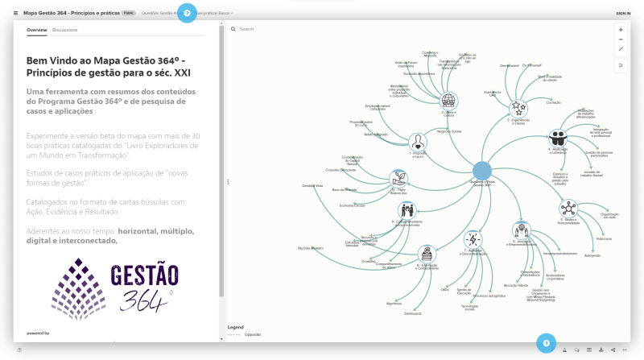Viewport: 644px width, 360px height.
Task: Click the 'Crowding' node label
Action: [x=369, y=262]
